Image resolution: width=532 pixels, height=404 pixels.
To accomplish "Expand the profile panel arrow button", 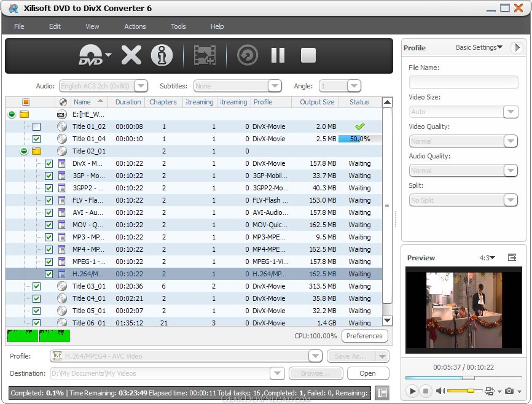I will (517, 47).
